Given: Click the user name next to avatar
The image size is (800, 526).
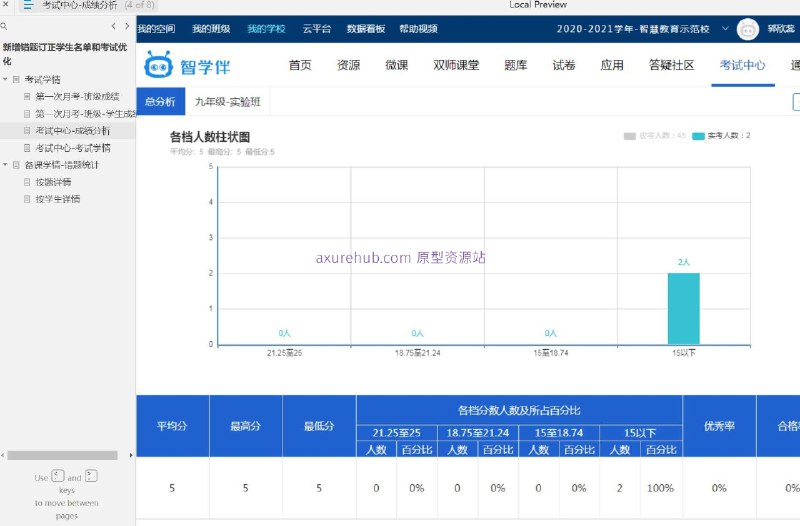Looking at the screenshot, I should click(781, 29).
